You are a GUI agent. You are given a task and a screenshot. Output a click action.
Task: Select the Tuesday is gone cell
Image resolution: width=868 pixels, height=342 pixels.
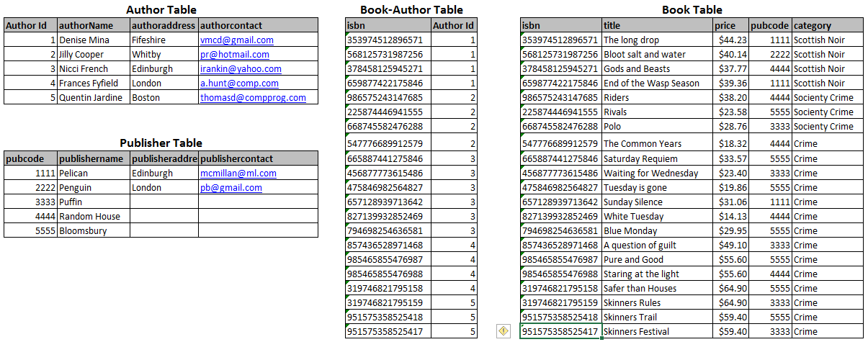(x=657, y=188)
